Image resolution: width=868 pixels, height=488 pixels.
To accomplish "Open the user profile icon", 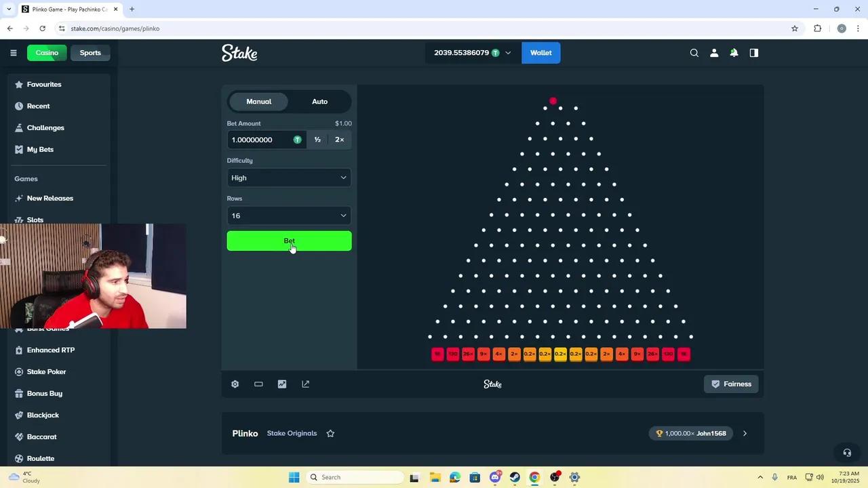I will click(x=714, y=53).
